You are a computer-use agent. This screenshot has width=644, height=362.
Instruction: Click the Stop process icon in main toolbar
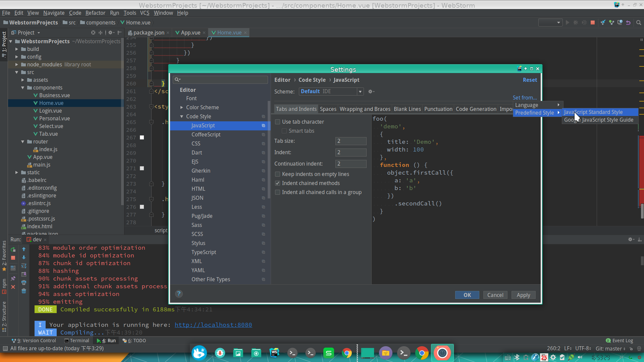(x=593, y=22)
